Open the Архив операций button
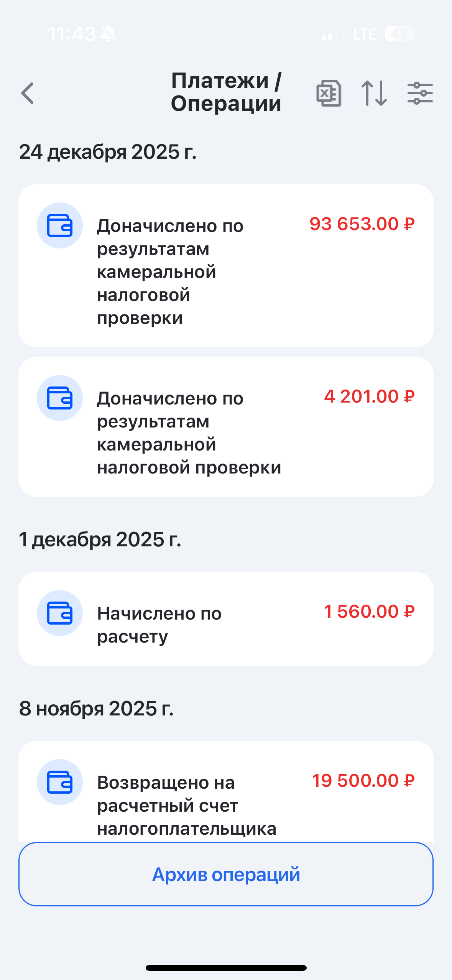This screenshot has height=980, width=452. [x=226, y=874]
